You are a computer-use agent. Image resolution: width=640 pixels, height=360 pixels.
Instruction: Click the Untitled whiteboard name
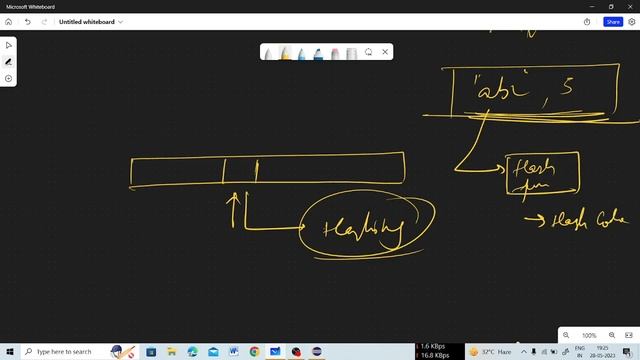(x=87, y=22)
